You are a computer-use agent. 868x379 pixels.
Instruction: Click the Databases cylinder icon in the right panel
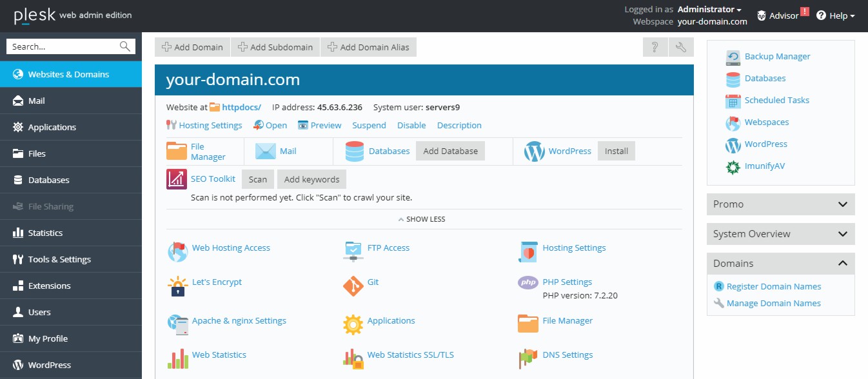coord(733,79)
